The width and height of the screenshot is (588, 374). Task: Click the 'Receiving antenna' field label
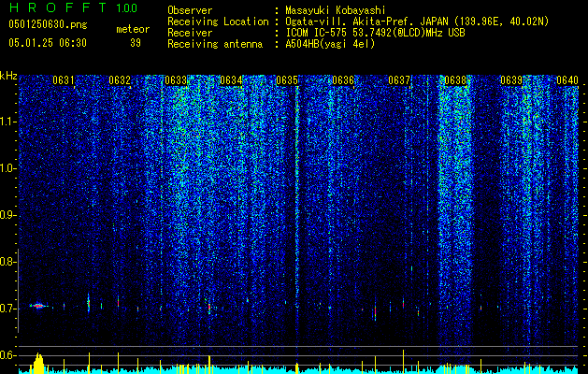click(x=215, y=44)
